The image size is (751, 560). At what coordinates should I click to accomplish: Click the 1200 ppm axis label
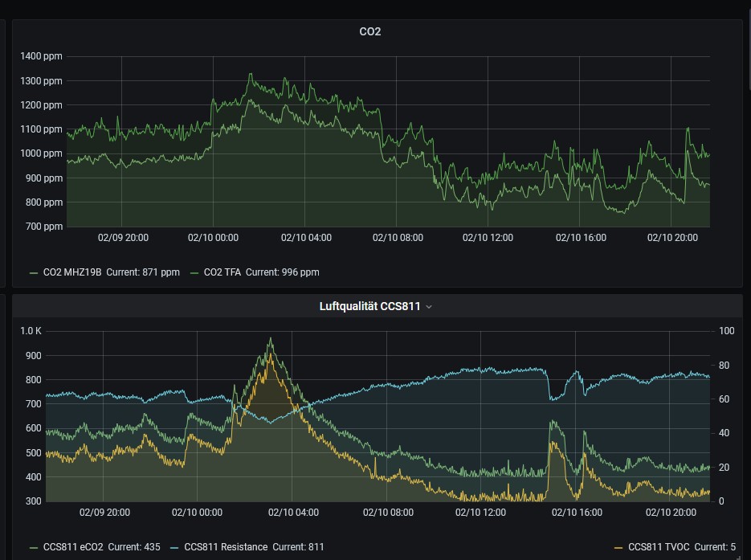[x=41, y=105]
